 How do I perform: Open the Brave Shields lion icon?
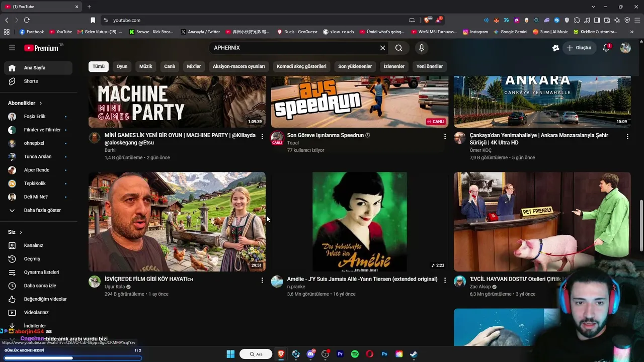(x=427, y=20)
